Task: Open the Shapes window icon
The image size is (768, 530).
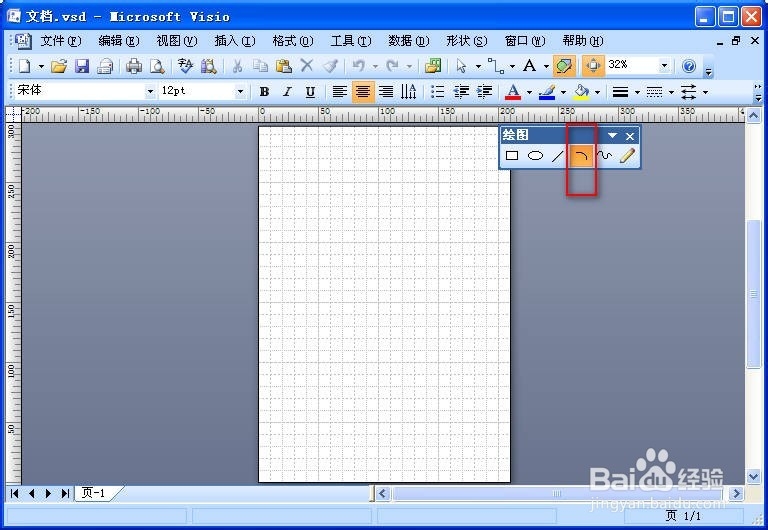Action: [x=433, y=66]
